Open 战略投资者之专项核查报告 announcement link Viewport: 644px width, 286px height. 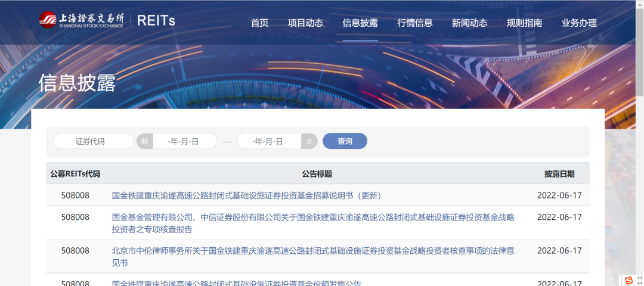[313, 223]
